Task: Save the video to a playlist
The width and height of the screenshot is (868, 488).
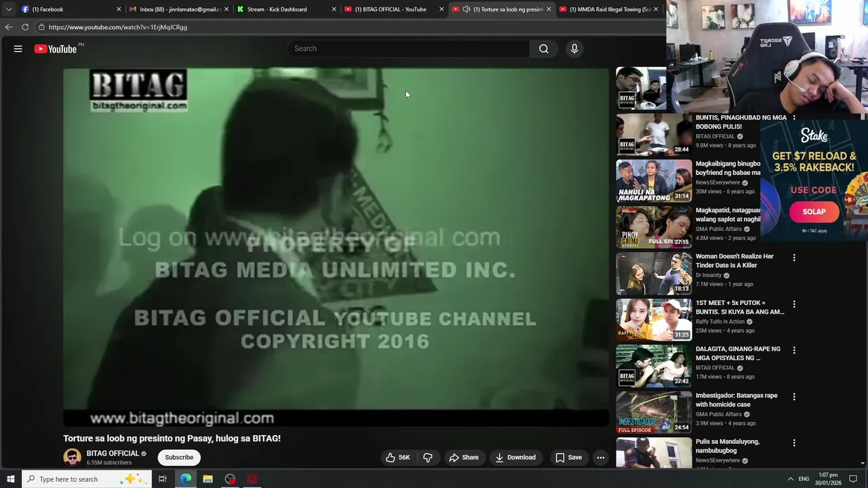Action: point(568,457)
